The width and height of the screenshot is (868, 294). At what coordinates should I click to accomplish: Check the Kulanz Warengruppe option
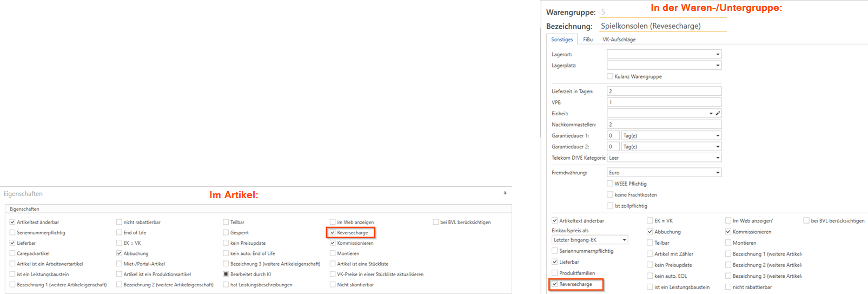click(610, 76)
